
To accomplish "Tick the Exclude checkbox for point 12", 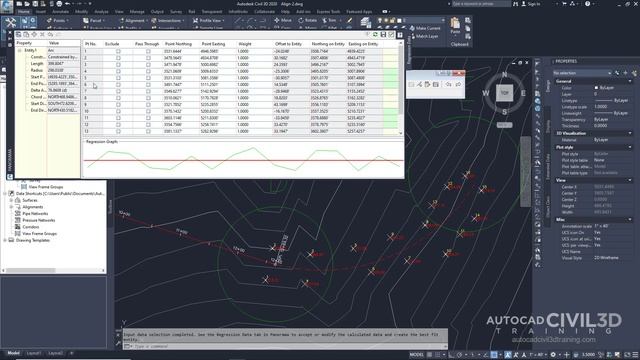I will pos(118,124).
